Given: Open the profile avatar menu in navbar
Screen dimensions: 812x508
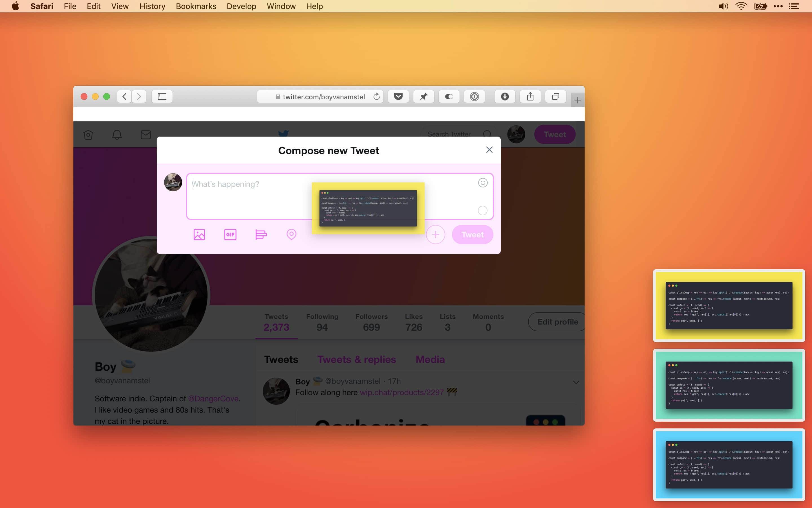Looking at the screenshot, I should 516,134.
